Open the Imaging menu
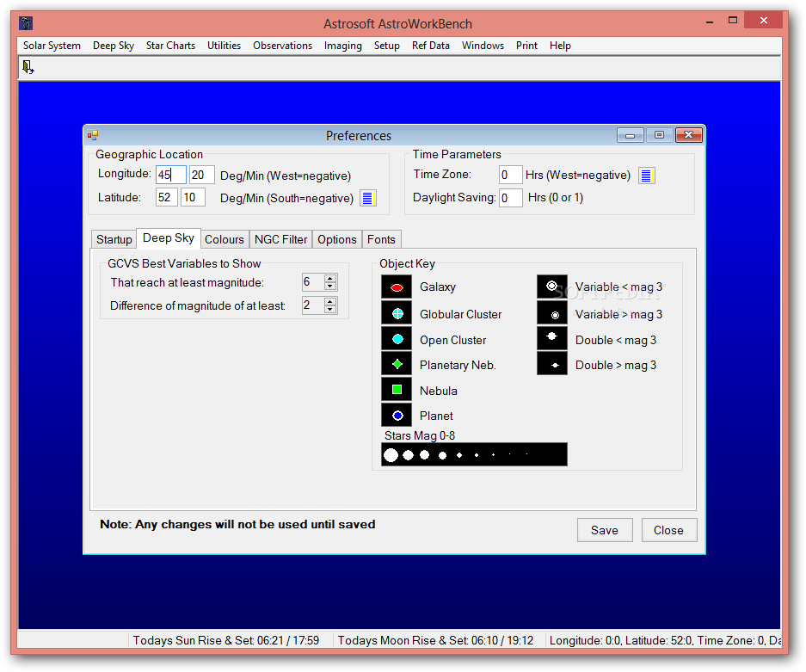Screen dimensions: 806x672 (x=343, y=46)
